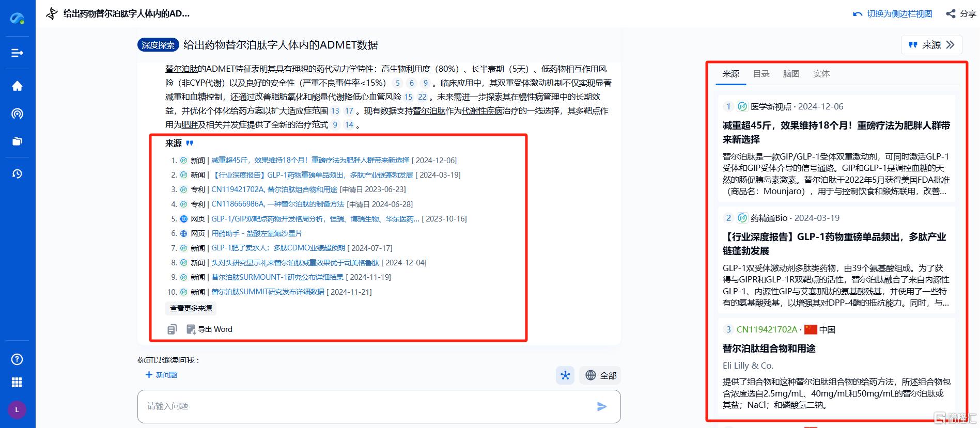
Task: Open source link GLP-1肥了卖水人
Action: 278,248
